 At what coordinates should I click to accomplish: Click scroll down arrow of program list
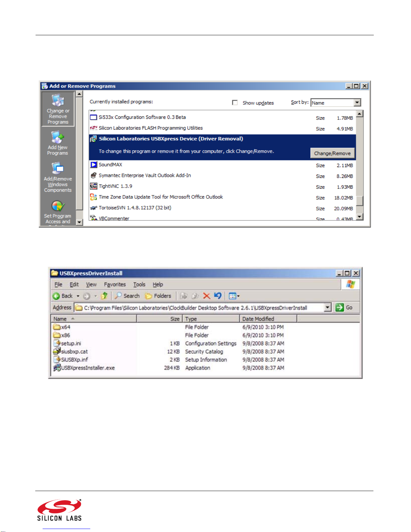coord(360,216)
